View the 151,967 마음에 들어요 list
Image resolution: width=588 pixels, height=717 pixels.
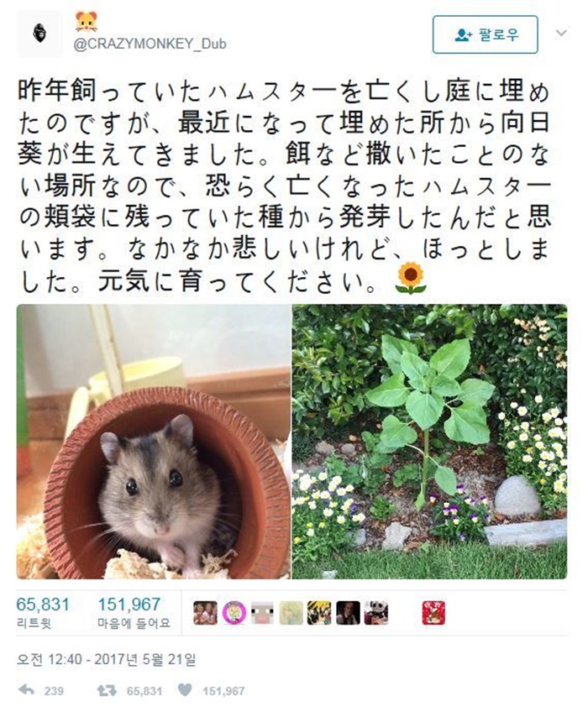(x=134, y=612)
